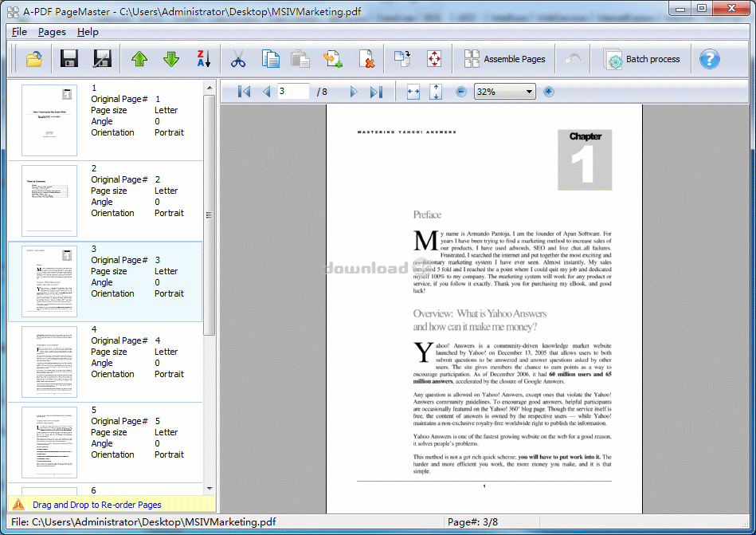Copy selected page icon
The width and height of the screenshot is (756, 535).
click(271, 59)
